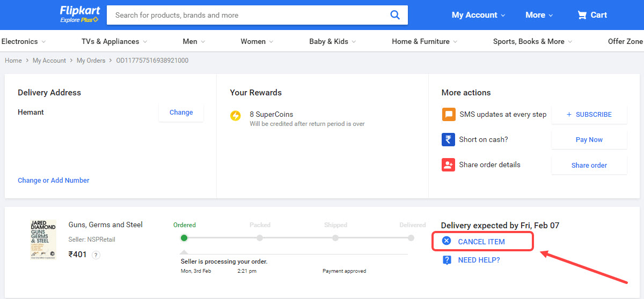Click the Share order button
The height and width of the screenshot is (299, 644).
pos(589,166)
